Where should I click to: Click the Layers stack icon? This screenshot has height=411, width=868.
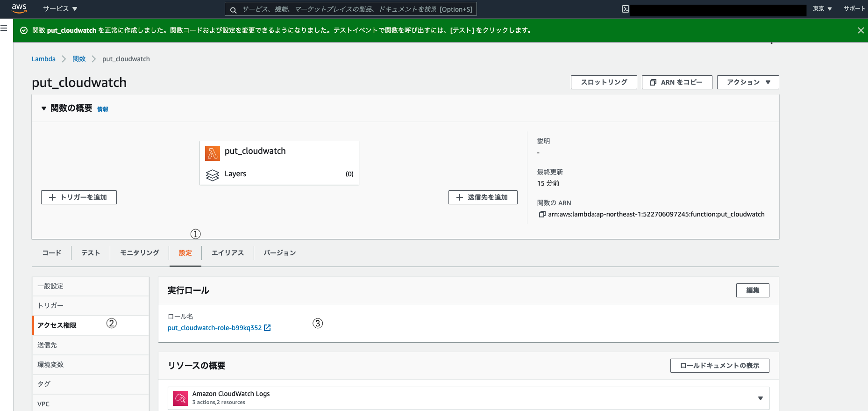pyautogui.click(x=213, y=175)
